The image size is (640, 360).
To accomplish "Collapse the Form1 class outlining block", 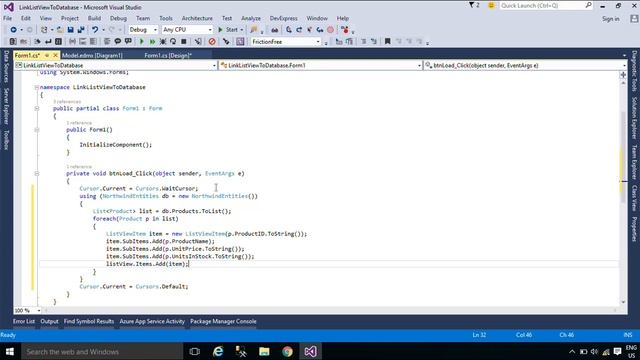I will pos(36,109).
